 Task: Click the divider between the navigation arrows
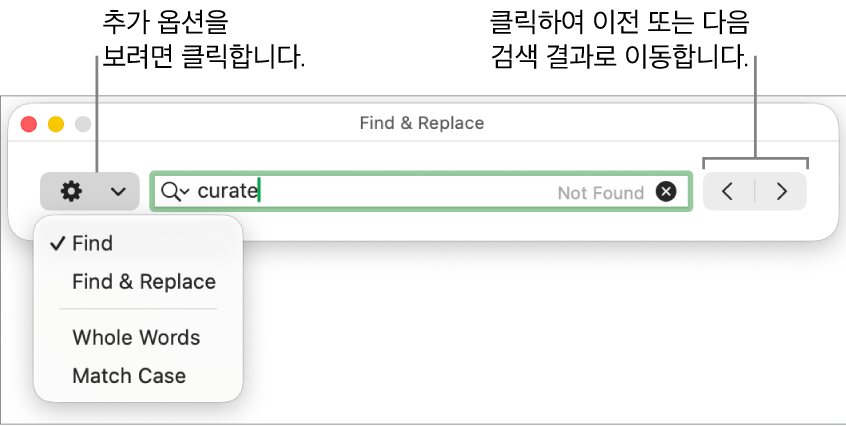(755, 191)
